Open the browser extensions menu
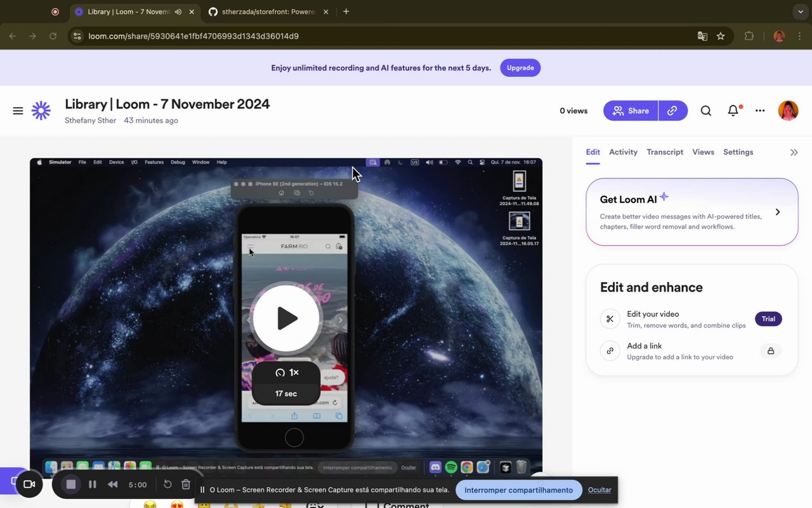812x508 pixels. pyautogui.click(x=749, y=36)
